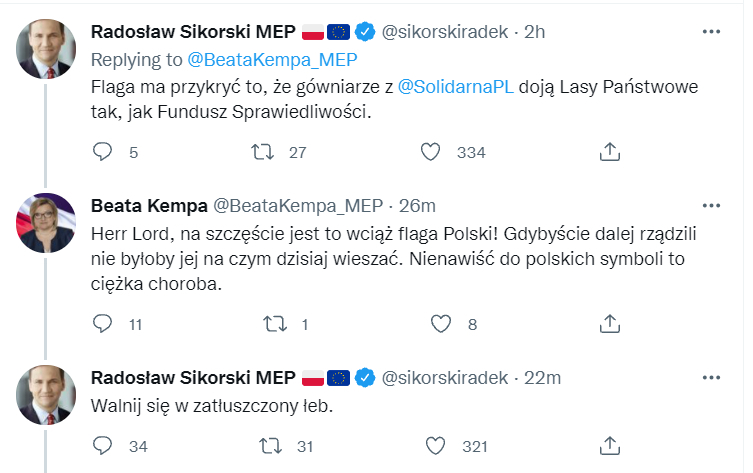Reply to the tweet with 34 replies
This screenshot has width=753, height=473.
102,445
